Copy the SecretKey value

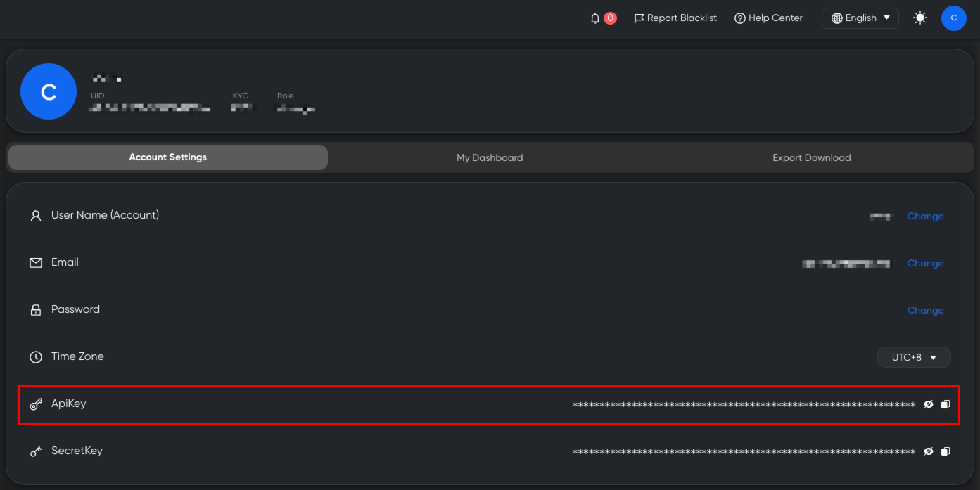point(945,451)
